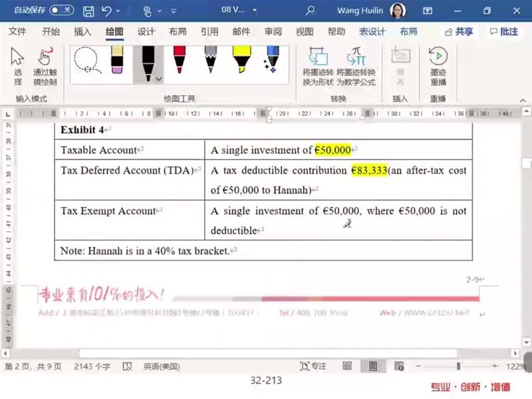Switch to the 审阅 tab
This screenshot has height=399, width=532.
273,31
